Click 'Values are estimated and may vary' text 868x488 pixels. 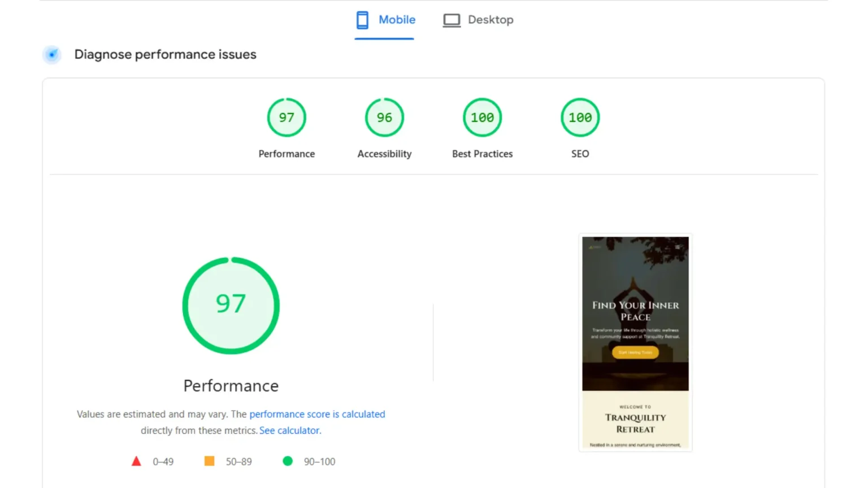[152, 414]
